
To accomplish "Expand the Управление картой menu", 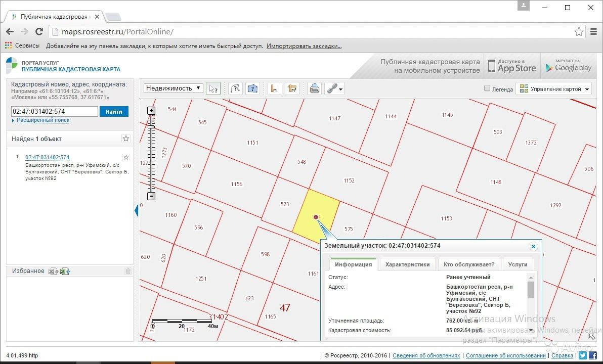I will [x=553, y=89].
